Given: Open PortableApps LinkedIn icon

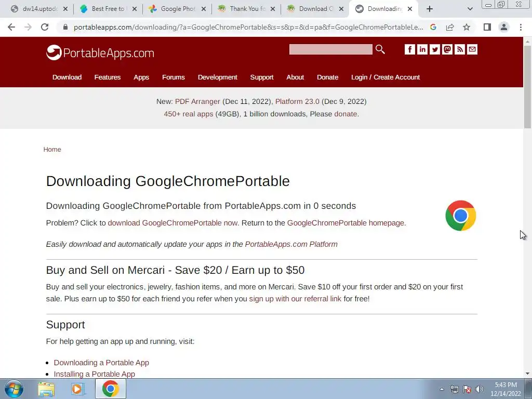Looking at the screenshot, I should (422, 49).
